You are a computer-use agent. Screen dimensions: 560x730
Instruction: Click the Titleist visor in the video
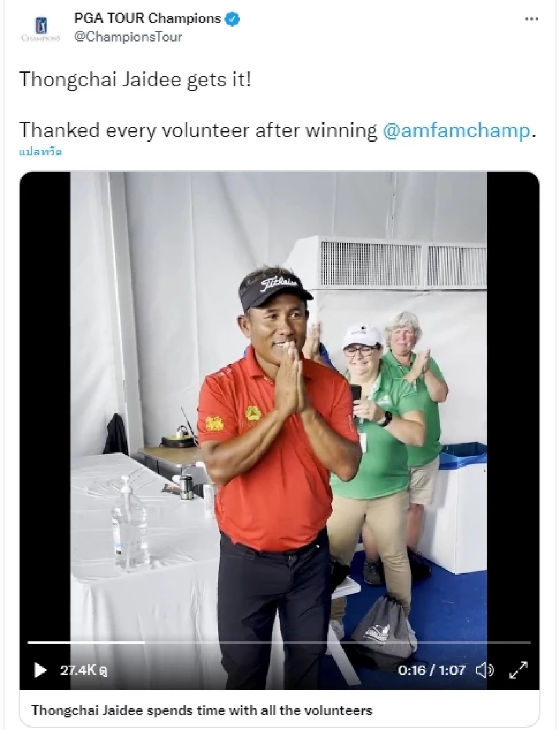click(275, 287)
